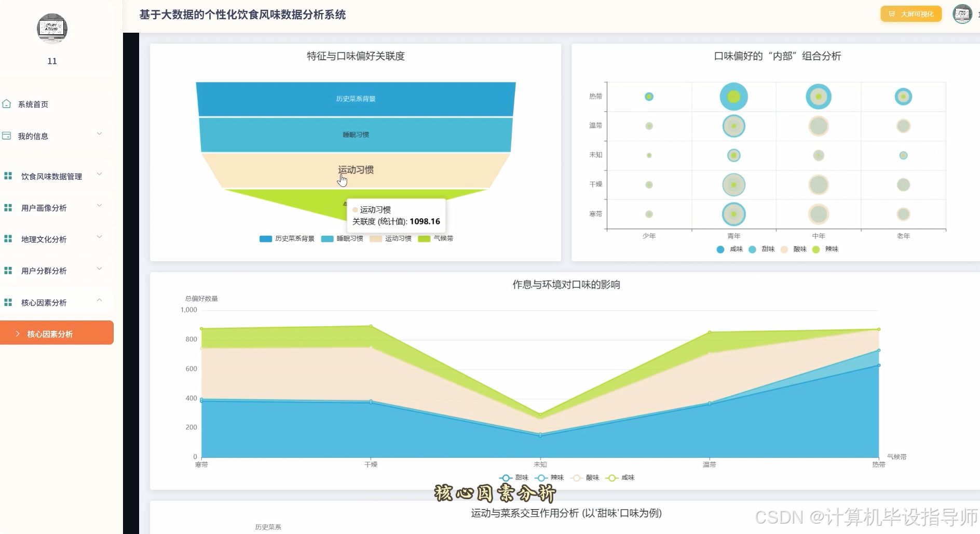The width and height of the screenshot is (980, 534).
Task: Select the 地理文化分析 grid icon
Action: (7, 239)
